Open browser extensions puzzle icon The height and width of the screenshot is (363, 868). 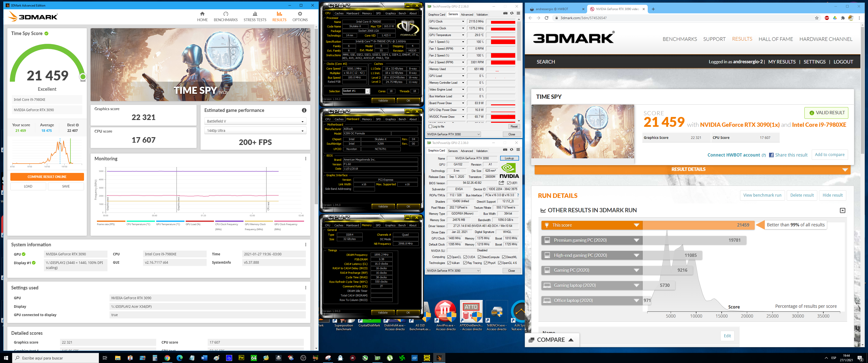click(x=843, y=18)
